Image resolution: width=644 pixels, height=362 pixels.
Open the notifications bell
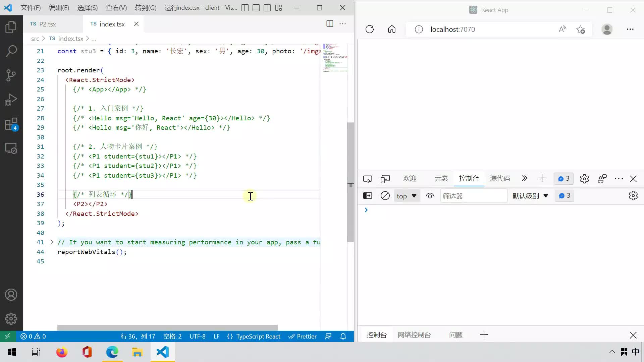(x=343, y=336)
